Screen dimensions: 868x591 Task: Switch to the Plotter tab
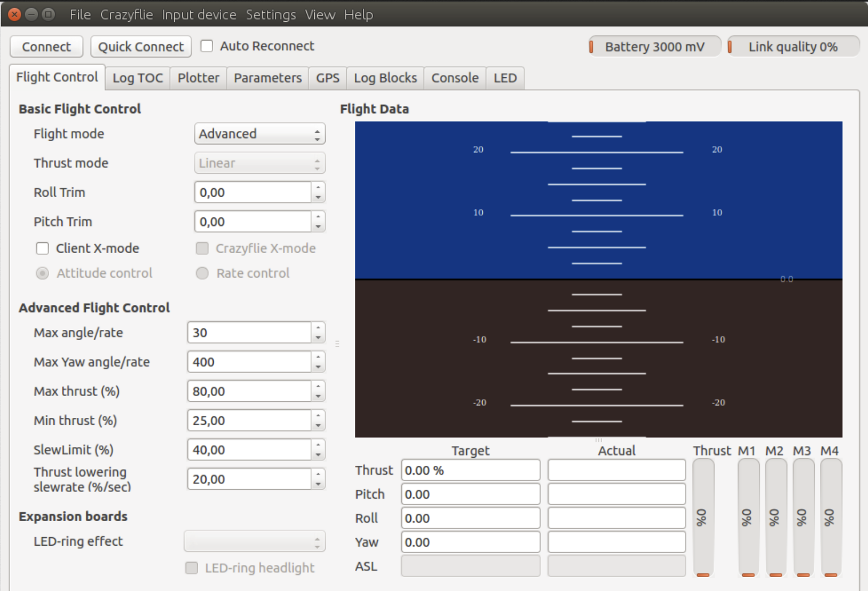pyautogui.click(x=198, y=78)
